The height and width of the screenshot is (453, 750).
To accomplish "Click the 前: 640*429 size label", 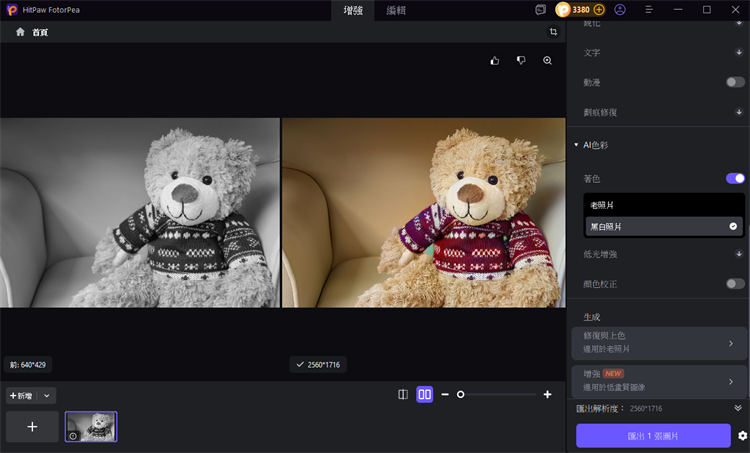I will click(28, 365).
